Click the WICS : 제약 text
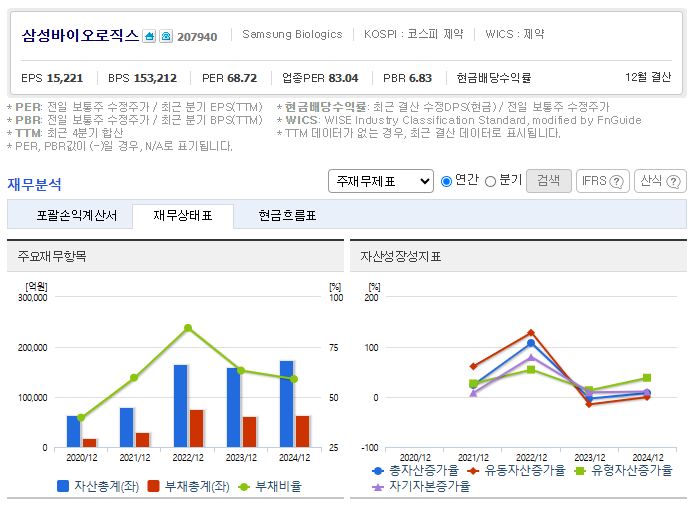 pyautogui.click(x=514, y=34)
